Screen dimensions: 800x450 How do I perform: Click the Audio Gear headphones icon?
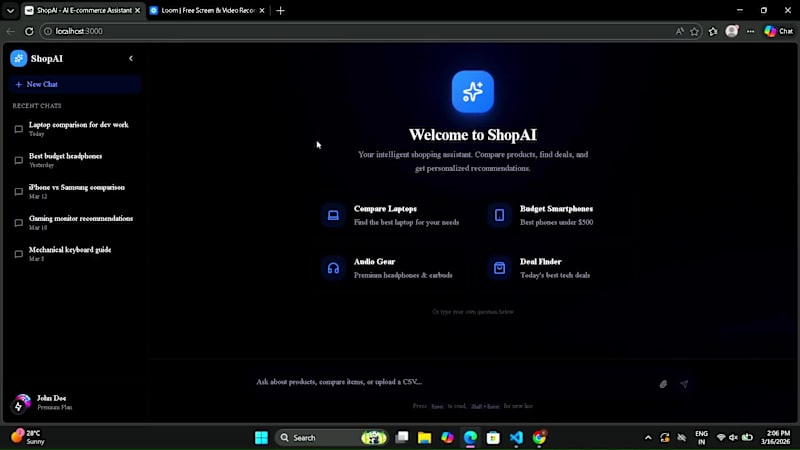tap(333, 268)
